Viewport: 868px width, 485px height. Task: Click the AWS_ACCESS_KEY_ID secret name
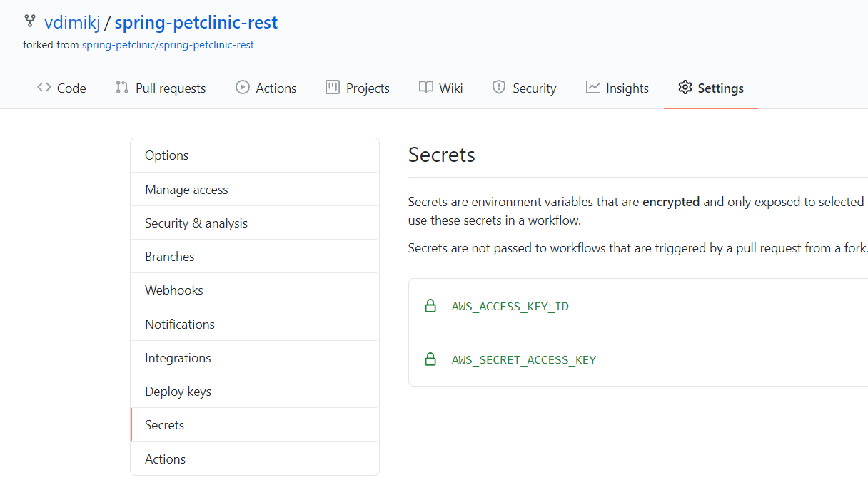(x=510, y=307)
